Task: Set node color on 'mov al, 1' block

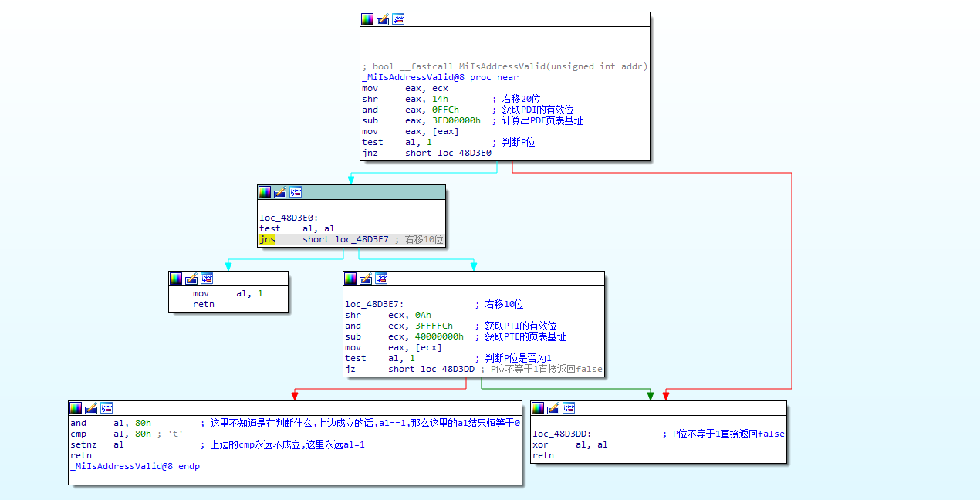Action: click(x=176, y=279)
